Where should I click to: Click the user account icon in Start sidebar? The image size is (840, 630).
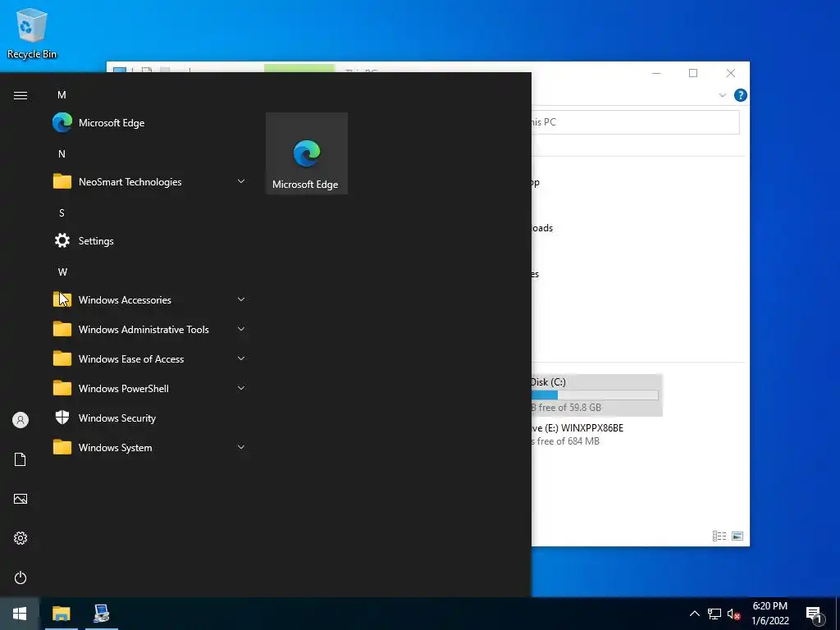click(x=21, y=420)
